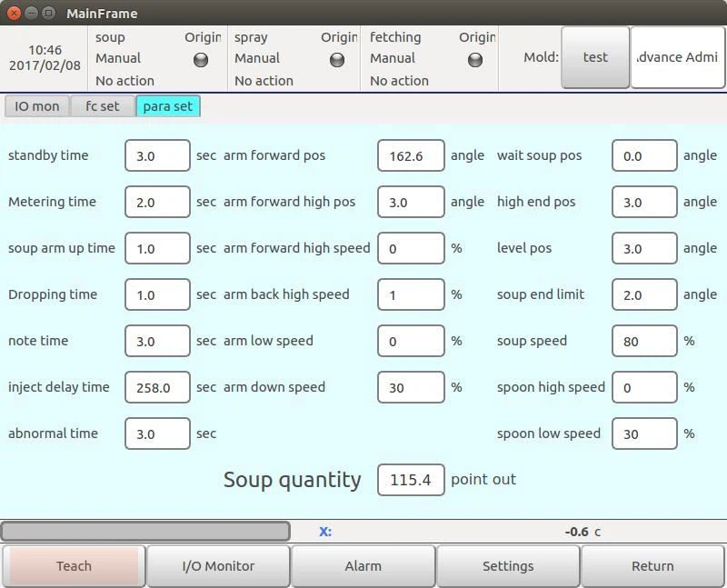Screen dimensions: 727x588
Task: Click the Advance Admin button
Action: pyautogui.click(x=677, y=57)
